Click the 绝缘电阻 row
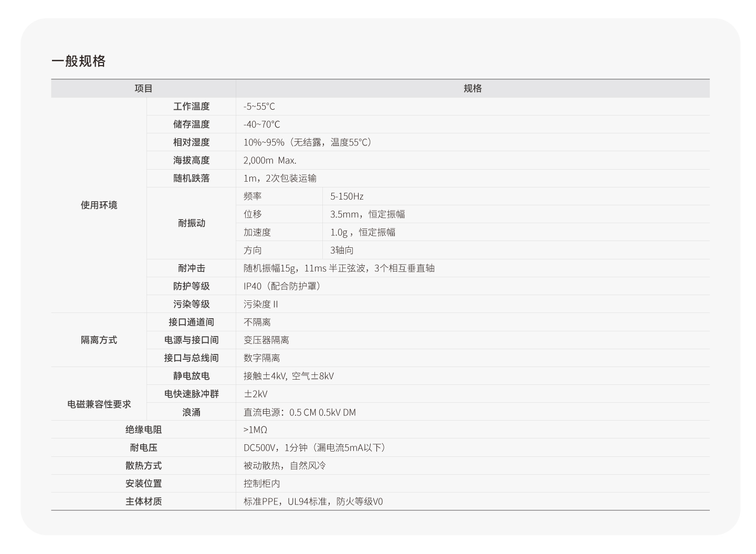The image size is (756, 554). pos(143,429)
